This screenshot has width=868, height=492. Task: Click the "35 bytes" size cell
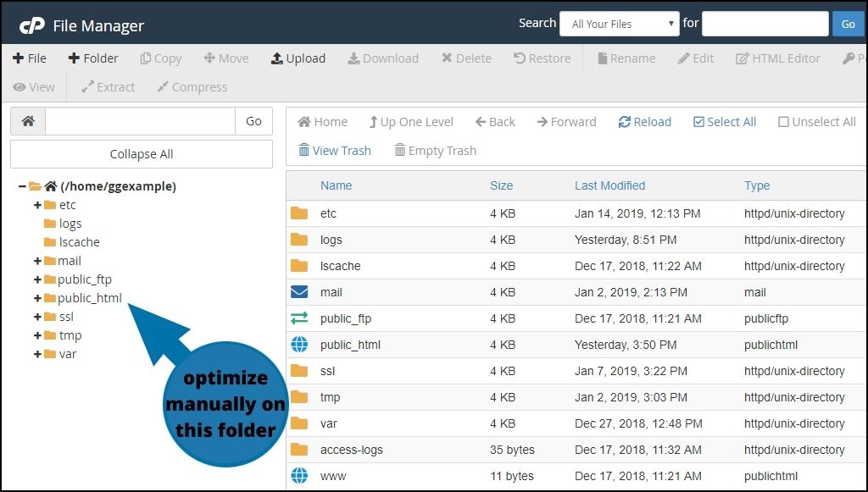point(512,450)
